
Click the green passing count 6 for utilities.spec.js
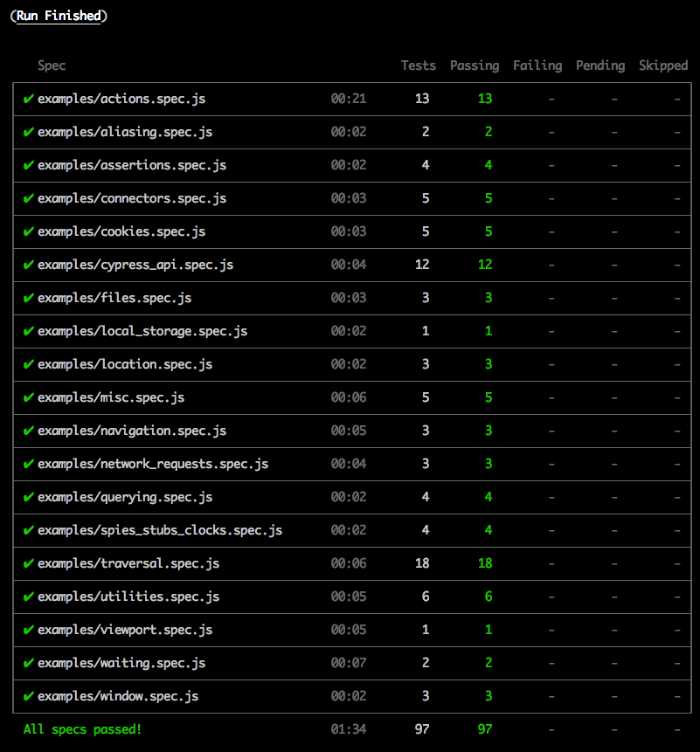click(489, 597)
